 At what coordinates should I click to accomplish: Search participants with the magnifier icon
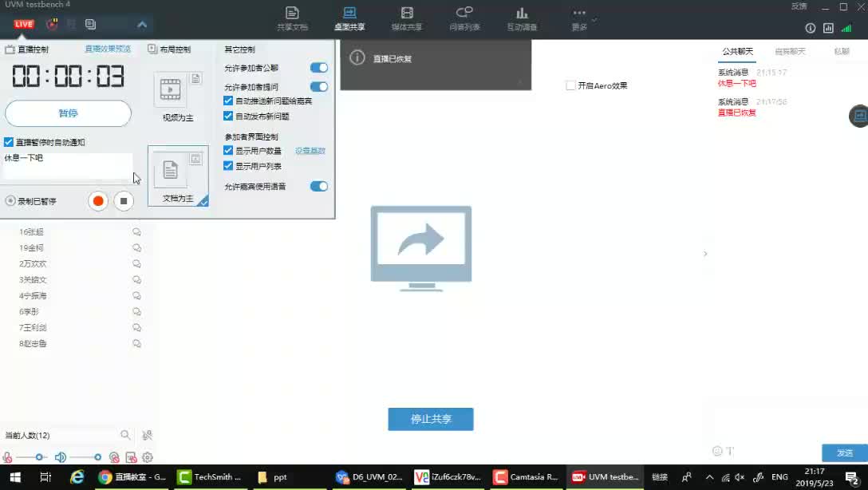click(x=126, y=435)
